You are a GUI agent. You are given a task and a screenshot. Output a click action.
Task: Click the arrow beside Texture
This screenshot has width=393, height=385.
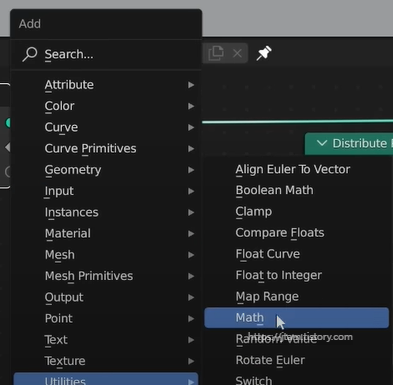coord(191,361)
